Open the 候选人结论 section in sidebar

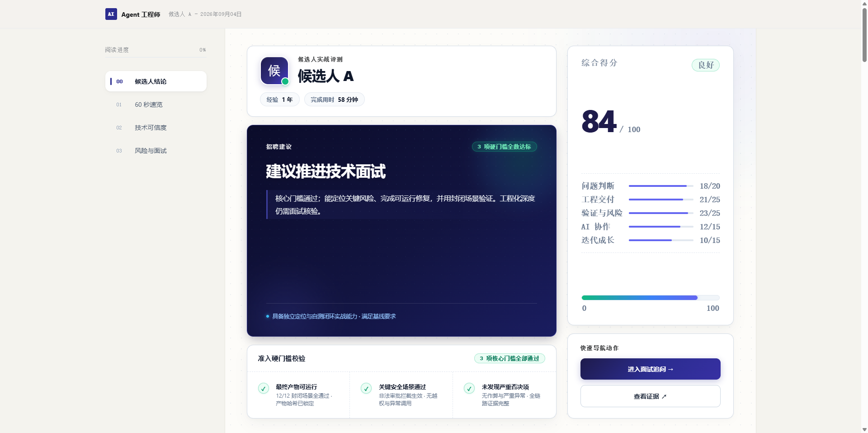[x=156, y=81]
